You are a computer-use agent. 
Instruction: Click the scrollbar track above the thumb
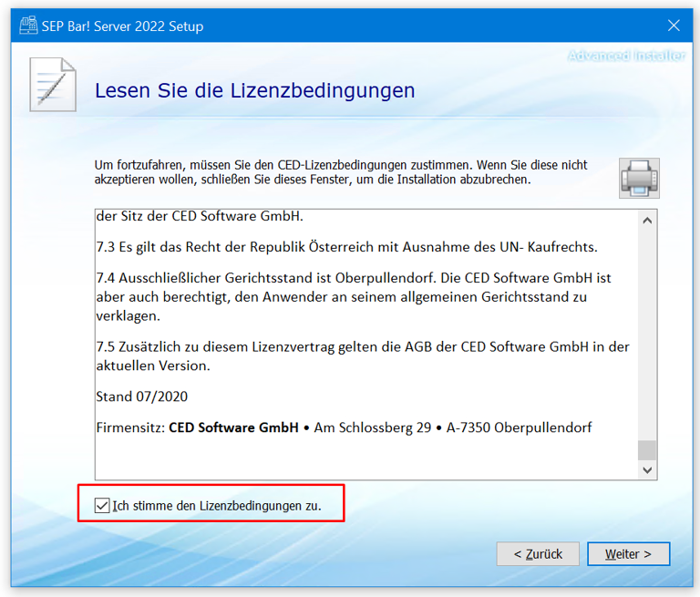647,335
